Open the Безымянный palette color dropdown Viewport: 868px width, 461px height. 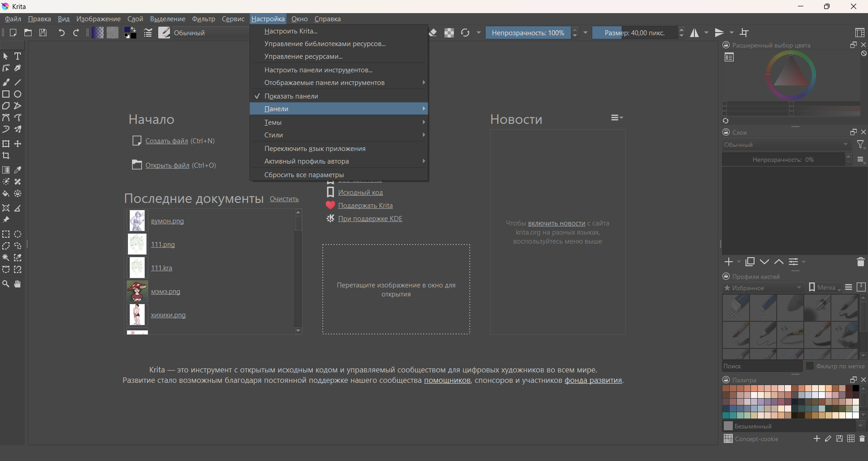pyautogui.click(x=794, y=426)
